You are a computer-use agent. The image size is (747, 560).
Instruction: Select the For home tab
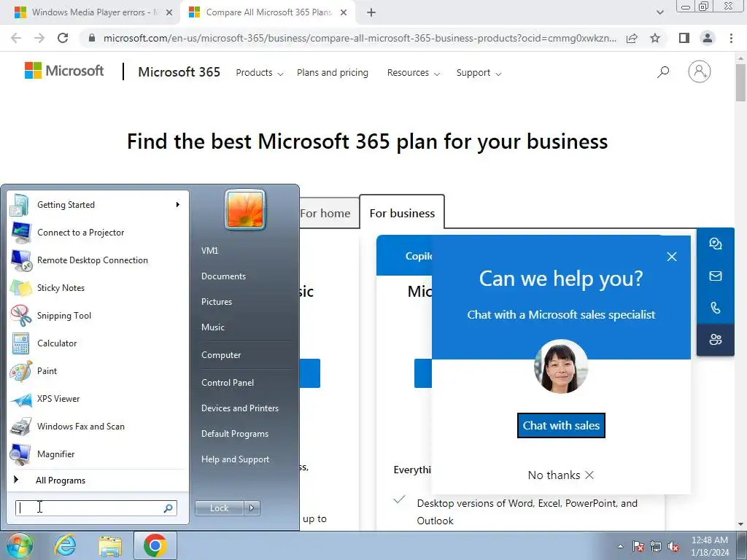(325, 214)
